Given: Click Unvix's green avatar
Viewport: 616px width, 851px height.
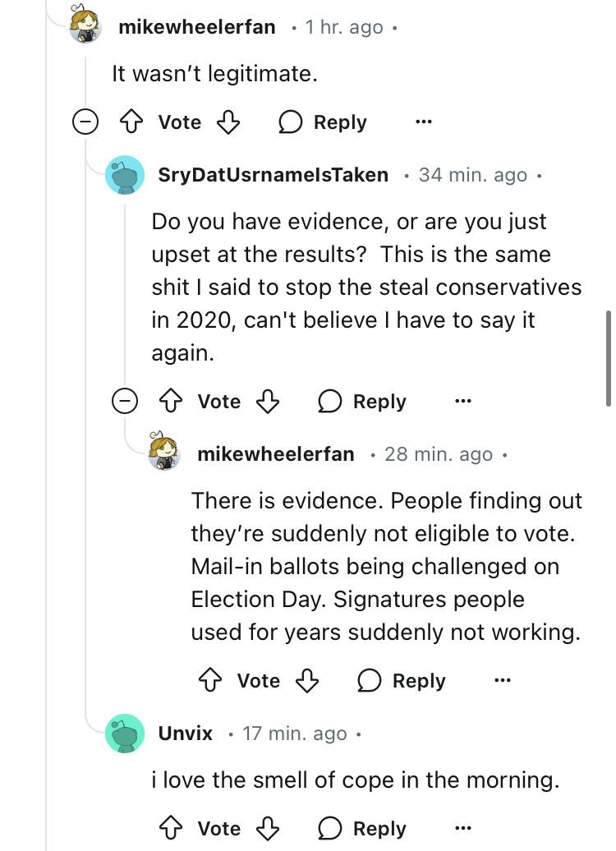Looking at the screenshot, I should point(125,734).
